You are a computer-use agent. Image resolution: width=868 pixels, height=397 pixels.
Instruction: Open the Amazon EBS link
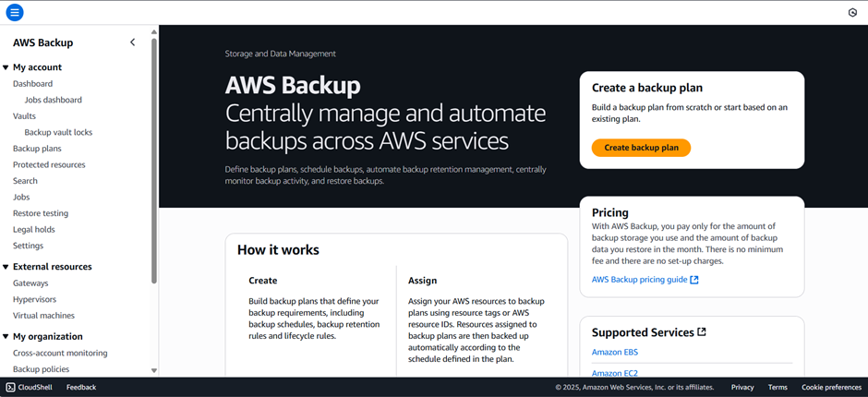coord(614,352)
